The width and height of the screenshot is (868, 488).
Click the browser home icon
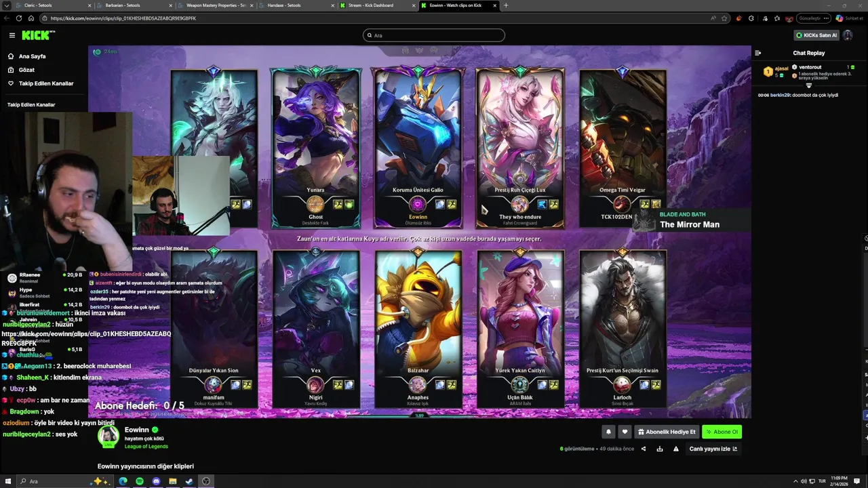click(x=31, y=18)
